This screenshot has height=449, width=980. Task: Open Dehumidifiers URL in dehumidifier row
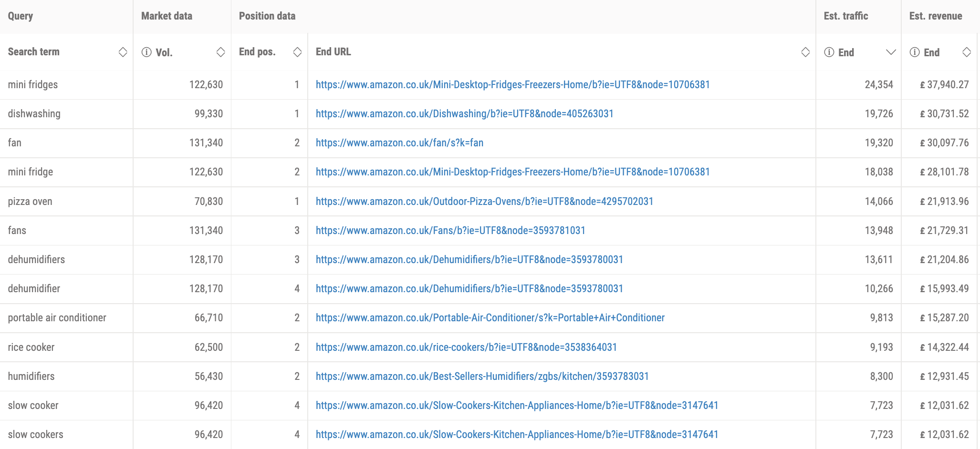pyautogui.click(x=469, y=289)
